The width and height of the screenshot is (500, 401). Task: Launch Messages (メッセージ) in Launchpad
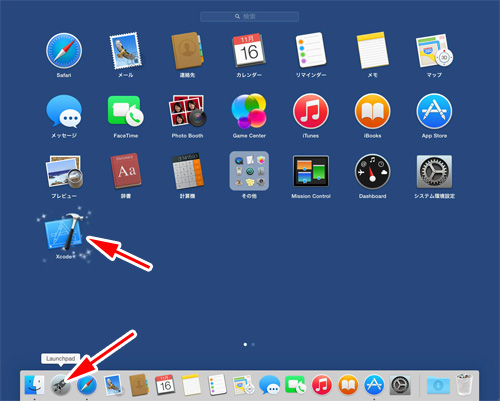click(x=64, y=111)
